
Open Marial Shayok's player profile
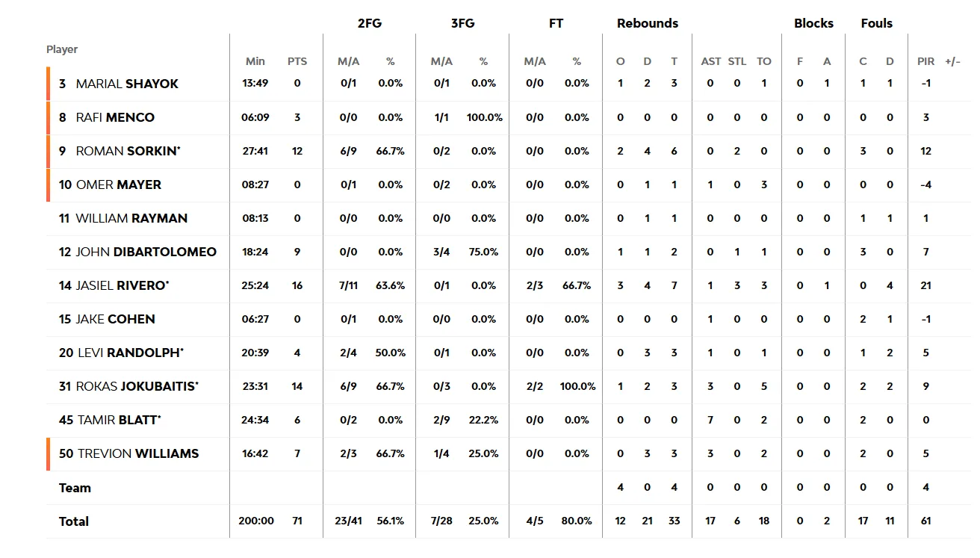tap(127, 84)
